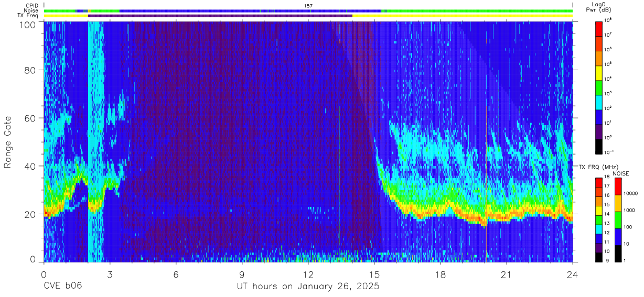The image size is (644, 297).
Task: Click the 80 tick on Range Gate axis
Action: (30, 70)
